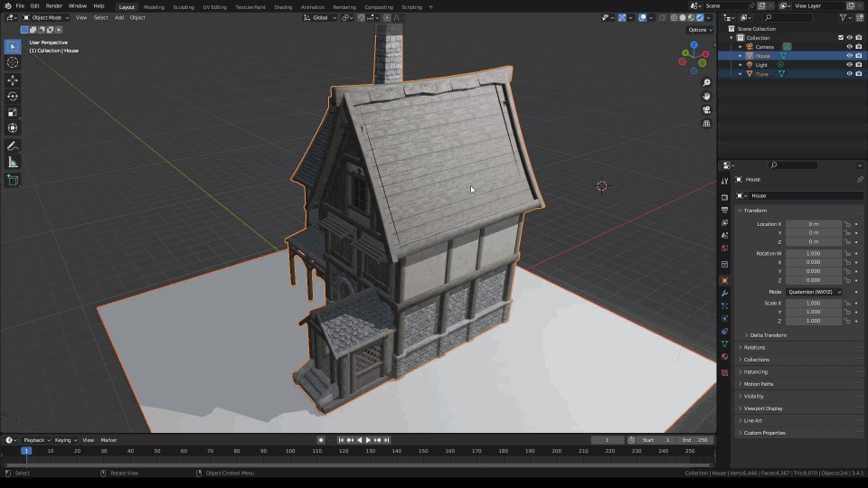Activate the Rotate tool

13,96
